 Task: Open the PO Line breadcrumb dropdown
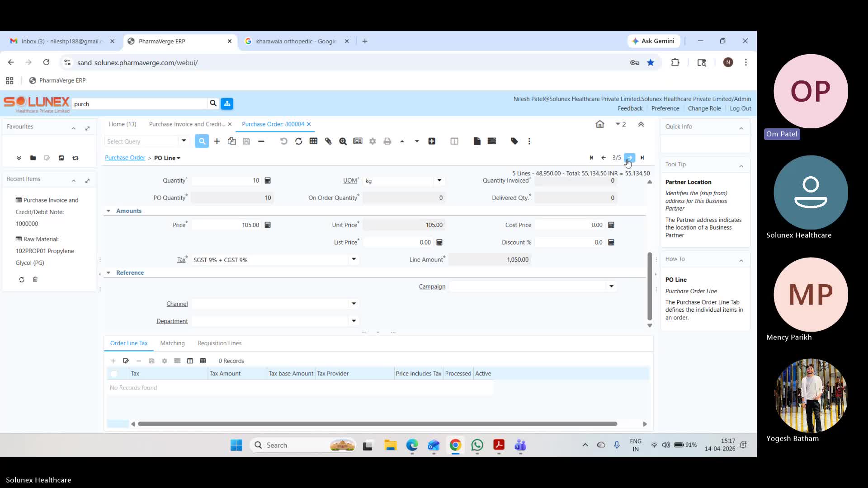(167, 158)
